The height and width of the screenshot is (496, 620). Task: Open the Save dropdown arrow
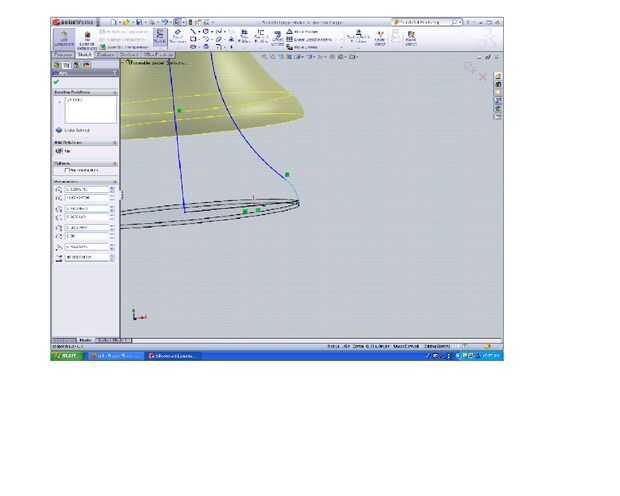pyautogui.click(x=144, y=23)
